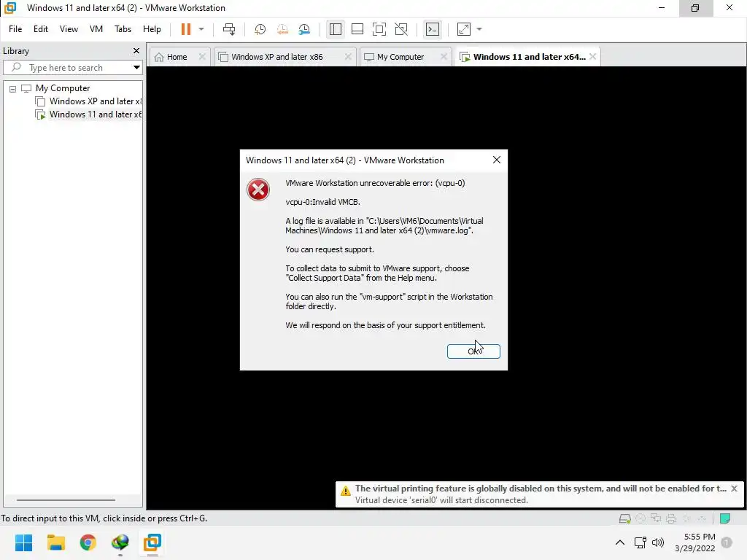Viewport: 747px width, 560px height.
Task: Click the sound card status icon
Action: pyautogui.click(x=686, y=518)
